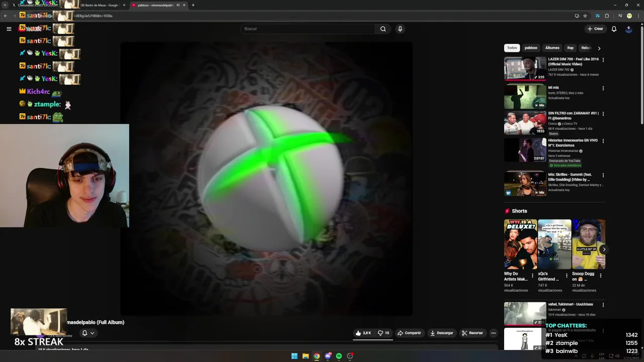Screen dimensions: 644x362
Task: Open Historias Innecesarias EN VIVO title
Action: (x=573, y=143)
